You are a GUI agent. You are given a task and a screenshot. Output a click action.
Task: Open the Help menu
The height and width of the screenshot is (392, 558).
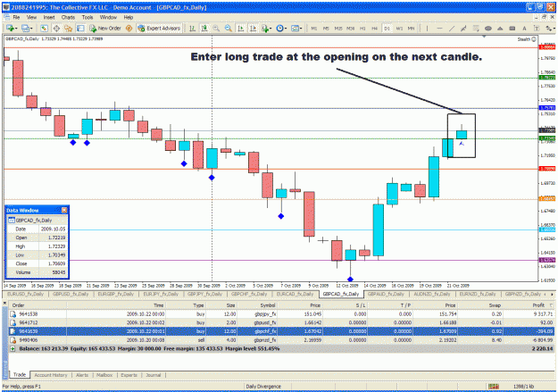tap(128, 17)
